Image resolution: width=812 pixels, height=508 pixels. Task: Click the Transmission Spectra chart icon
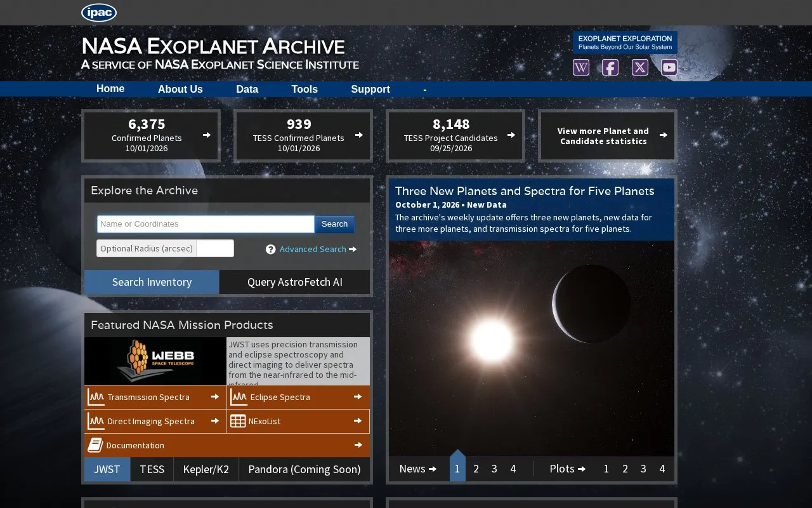click(96, 398)
